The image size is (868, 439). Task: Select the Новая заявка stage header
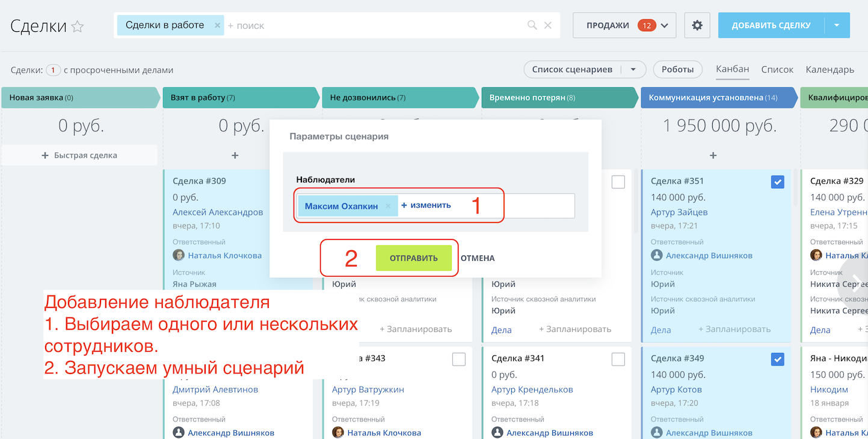81,97
